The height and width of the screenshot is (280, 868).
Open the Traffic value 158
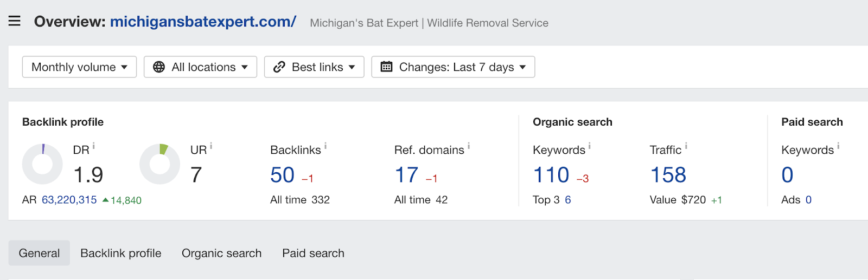click(x=668, y=175)
